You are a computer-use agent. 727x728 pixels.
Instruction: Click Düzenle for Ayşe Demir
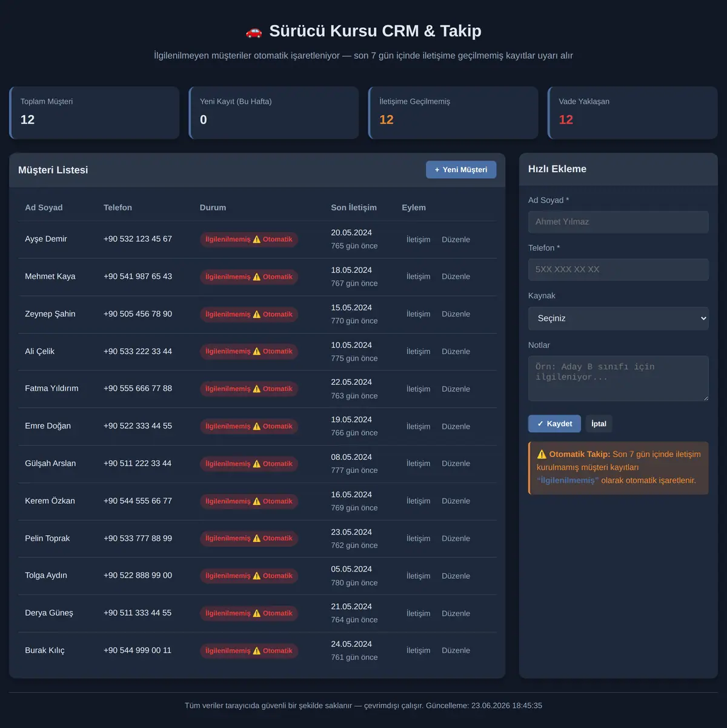(x=456, y=239)
